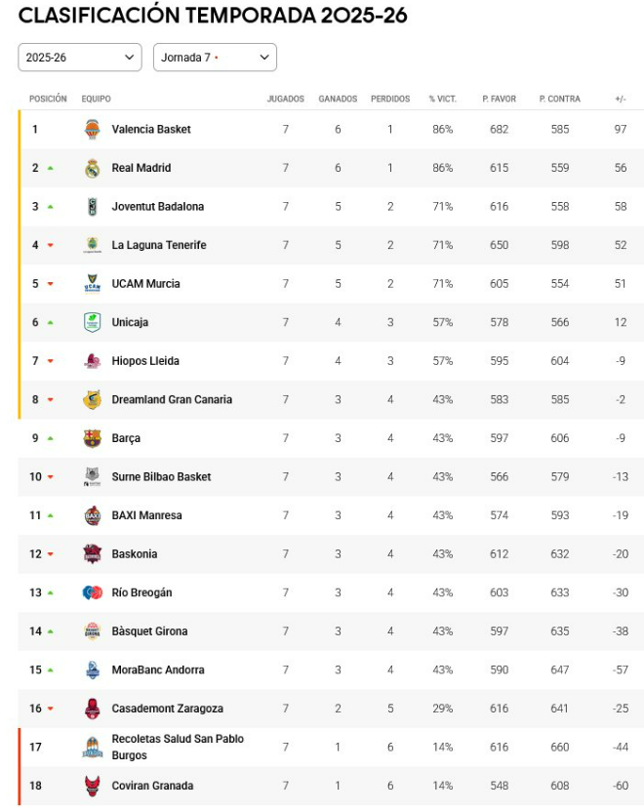Sort by the GANADOS column header
Image resolution: width=644 pixels, height=812 pixels.
[338, 99]
